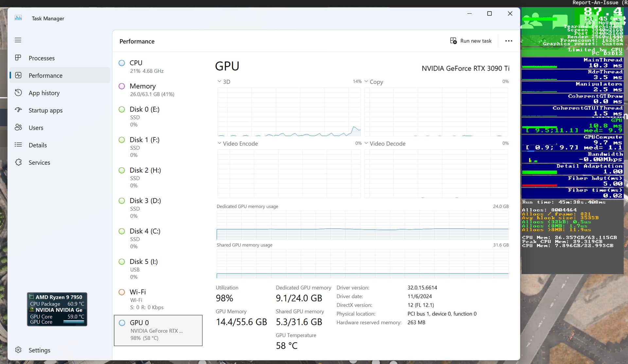Click the Users sidebar icon
The width and height of the screenshot is (628, 364).
click(18, 128)
